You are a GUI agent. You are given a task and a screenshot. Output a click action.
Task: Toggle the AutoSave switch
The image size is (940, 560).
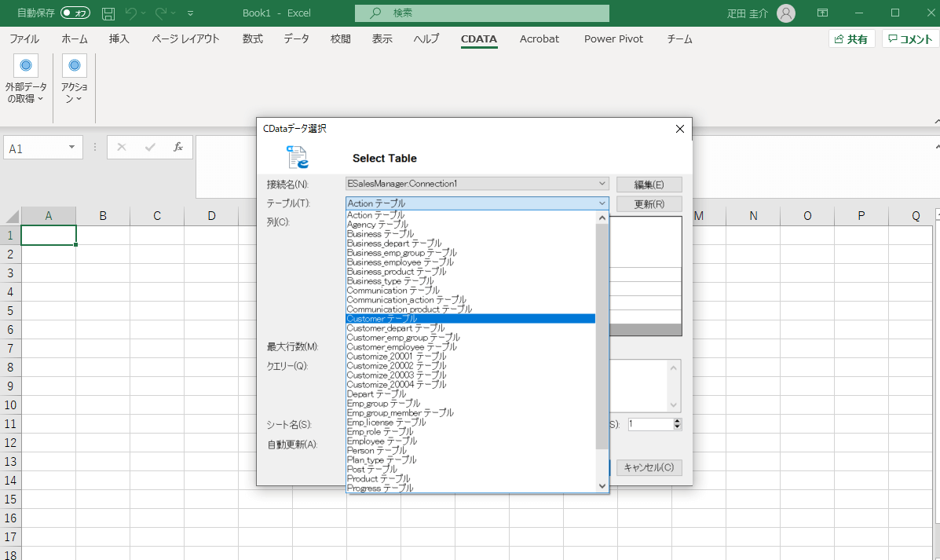tap(75, 13)
